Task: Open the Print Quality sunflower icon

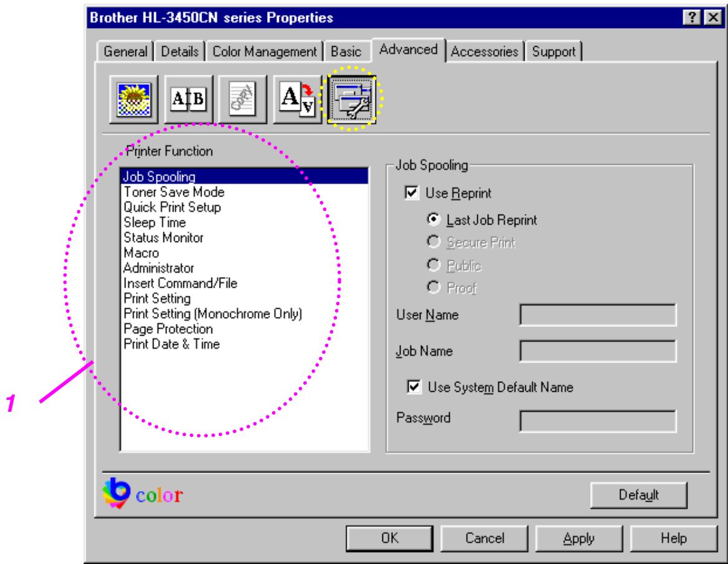Action: click(x=133, y=99)
